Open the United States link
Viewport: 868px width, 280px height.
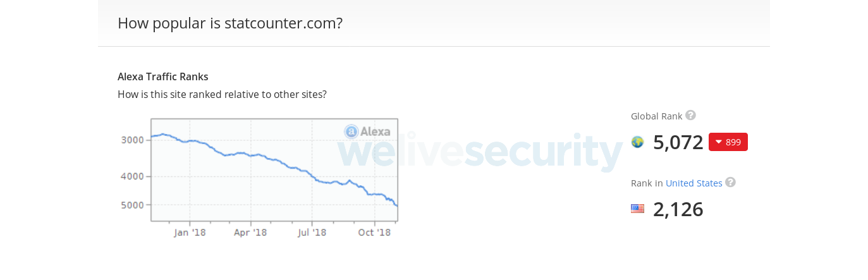click(x=694, y=183)
